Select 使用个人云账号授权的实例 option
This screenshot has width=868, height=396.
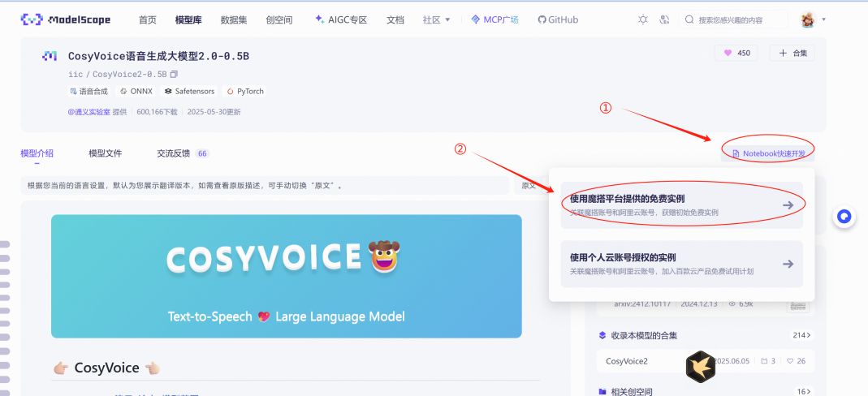tap(681, 264)
